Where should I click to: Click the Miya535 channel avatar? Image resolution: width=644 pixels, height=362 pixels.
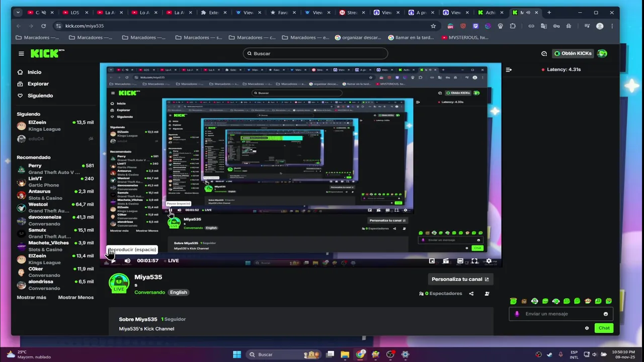coord(119,283)
